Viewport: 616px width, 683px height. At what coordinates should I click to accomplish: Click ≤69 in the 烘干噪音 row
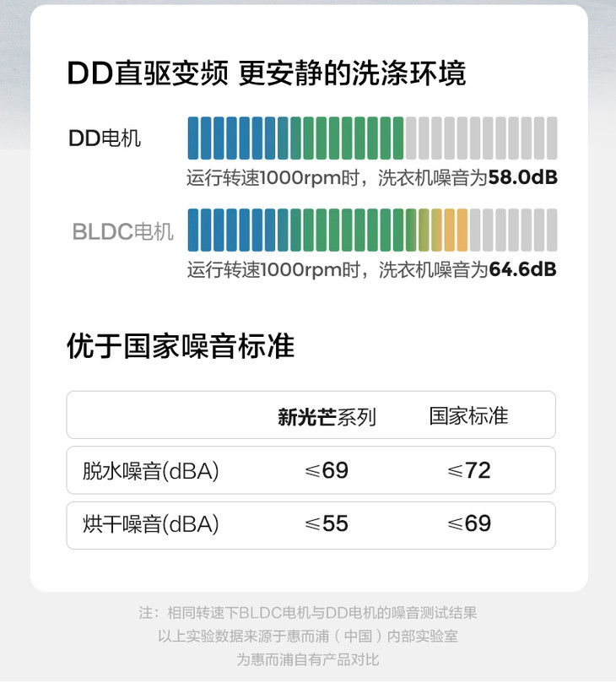click(468, 524)
